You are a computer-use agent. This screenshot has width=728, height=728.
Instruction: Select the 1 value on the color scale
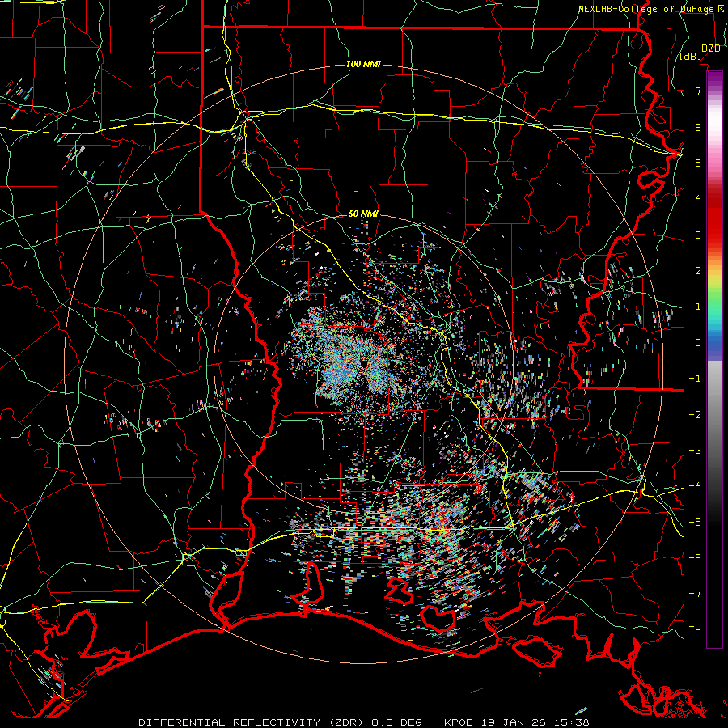(x=698, y=307)
